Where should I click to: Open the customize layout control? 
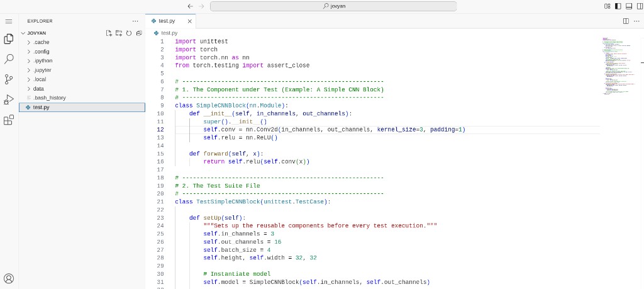(607, 6)
